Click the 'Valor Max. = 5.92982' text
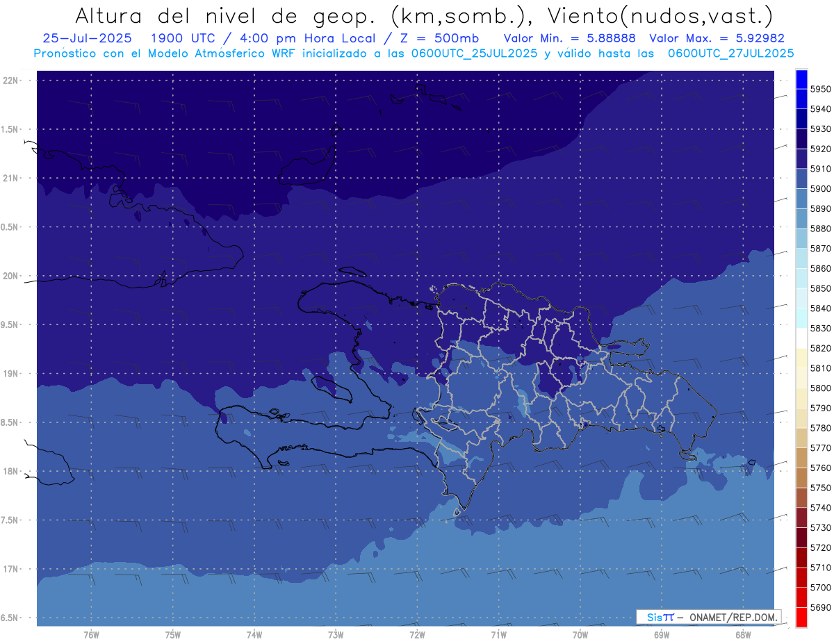This screenshot has width=834, height=644. (x=717, y=38)
